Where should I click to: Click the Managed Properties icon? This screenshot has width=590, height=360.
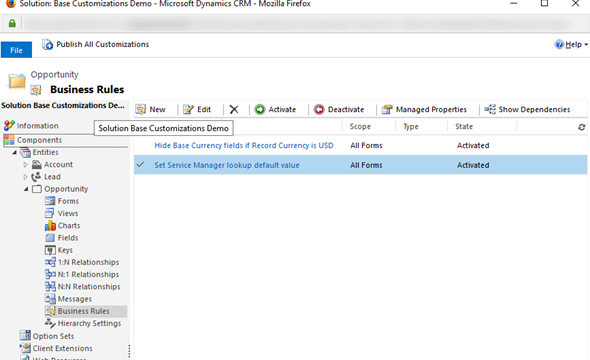pos(387,109)
